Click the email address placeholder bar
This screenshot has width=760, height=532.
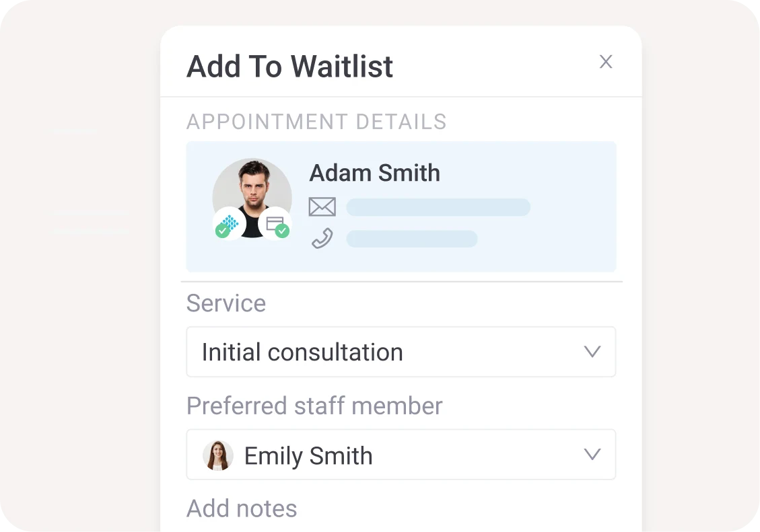coord(438,207)
